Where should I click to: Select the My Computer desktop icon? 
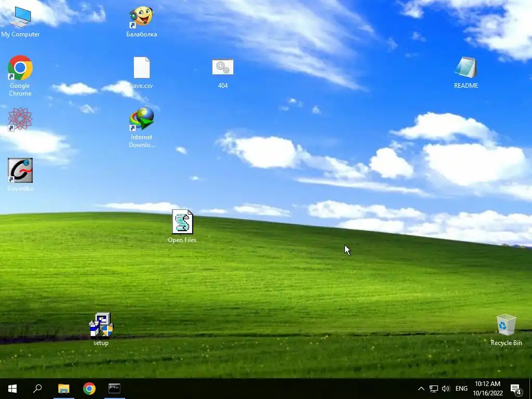coord(20,21)
